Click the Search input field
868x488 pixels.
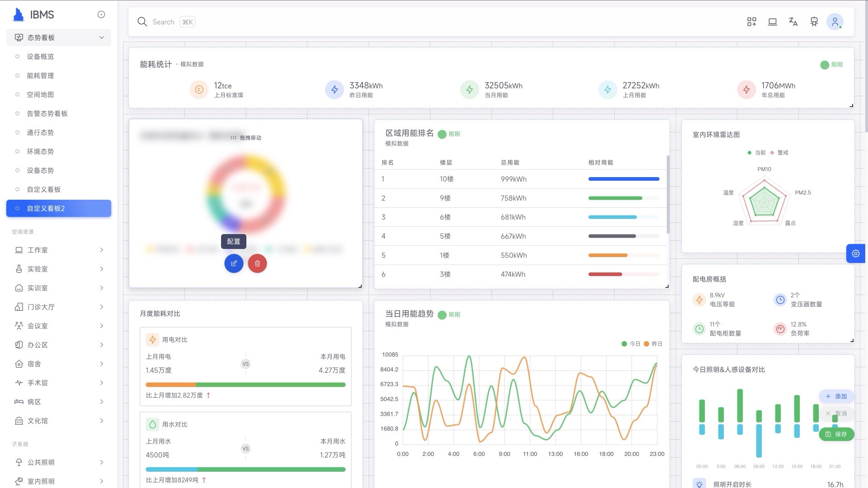[x=163, y=22]
